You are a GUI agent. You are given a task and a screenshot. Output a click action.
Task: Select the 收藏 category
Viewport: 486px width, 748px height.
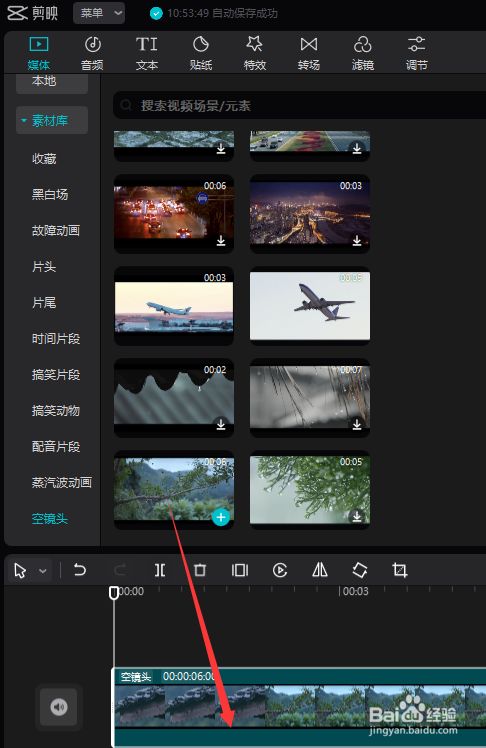point(44,158)
